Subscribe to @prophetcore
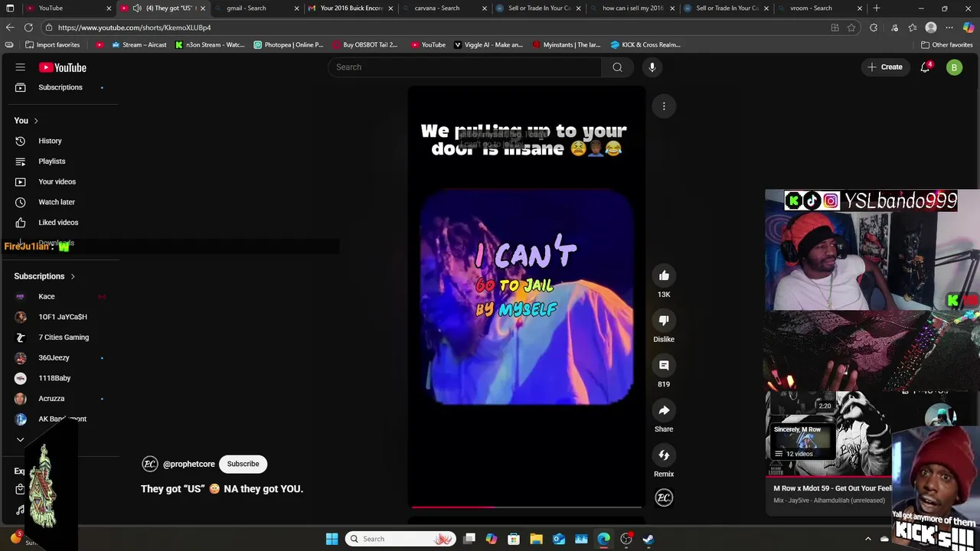 pos(243,464)
